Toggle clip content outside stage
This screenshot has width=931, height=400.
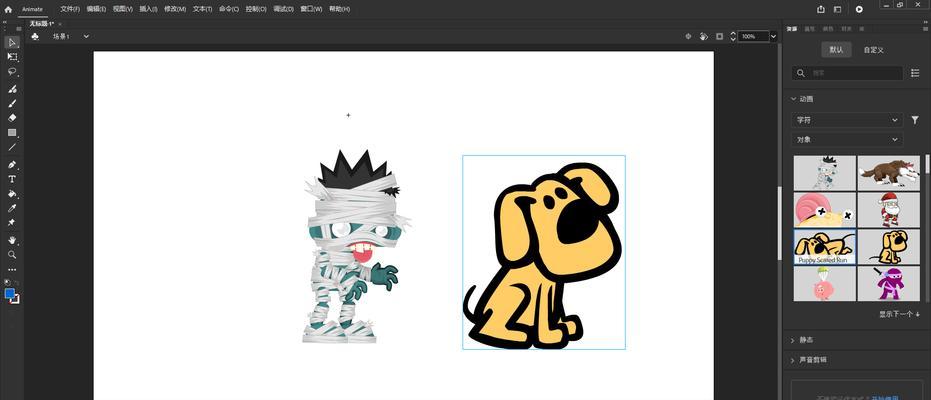720,36
